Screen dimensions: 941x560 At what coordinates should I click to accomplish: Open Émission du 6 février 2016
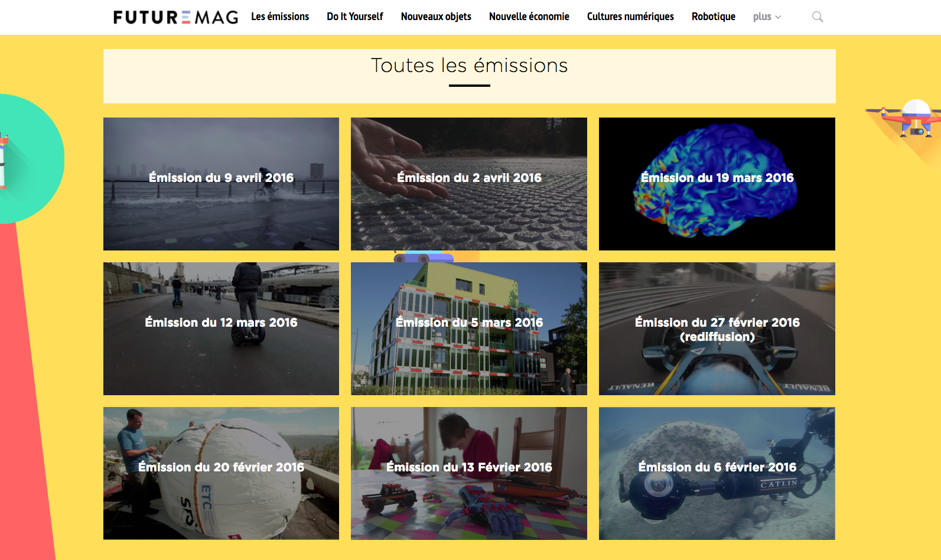tap(717, 473)
